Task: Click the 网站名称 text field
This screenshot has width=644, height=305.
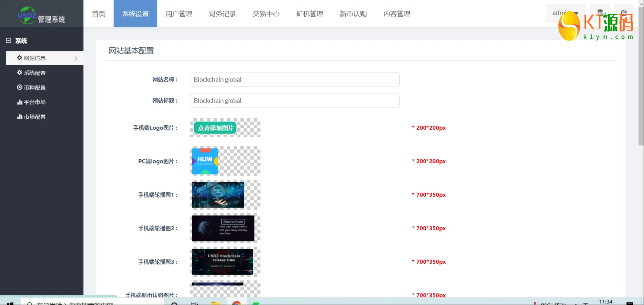Action: coord(294,80)
